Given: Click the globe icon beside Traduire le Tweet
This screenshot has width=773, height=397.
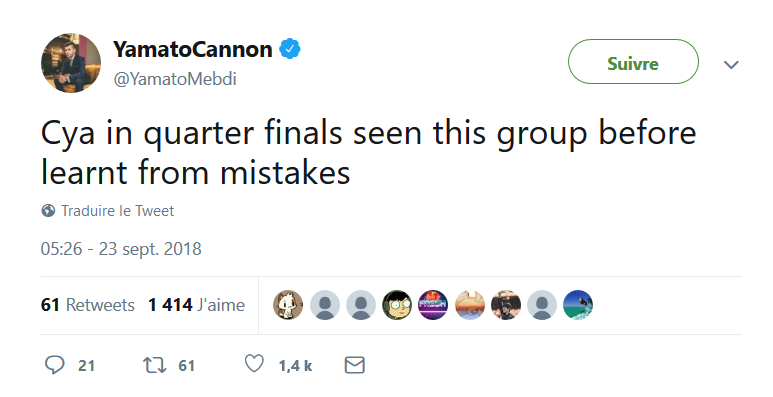Looking at the screenshot, I should click(48, 211).
